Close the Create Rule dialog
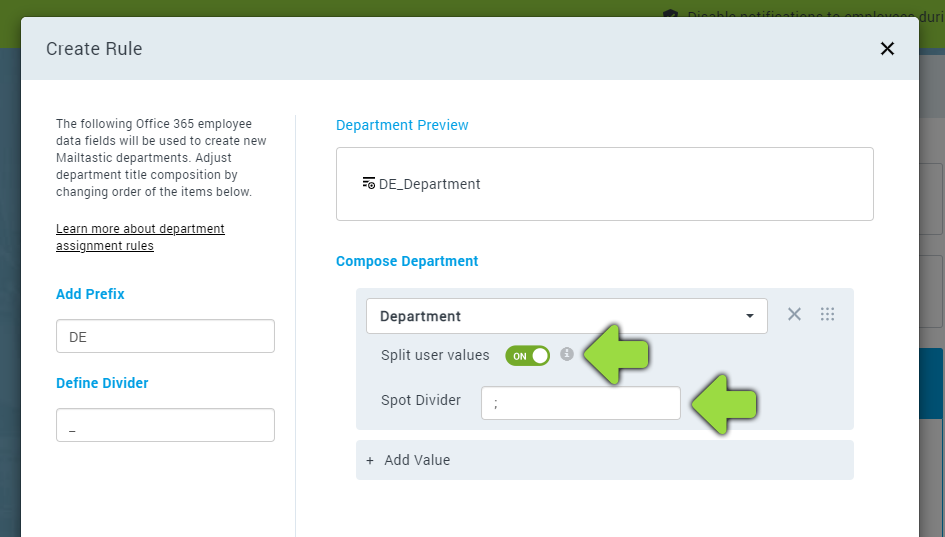The height and width of the screenshot is (537, 945). (x=887, y=49)
